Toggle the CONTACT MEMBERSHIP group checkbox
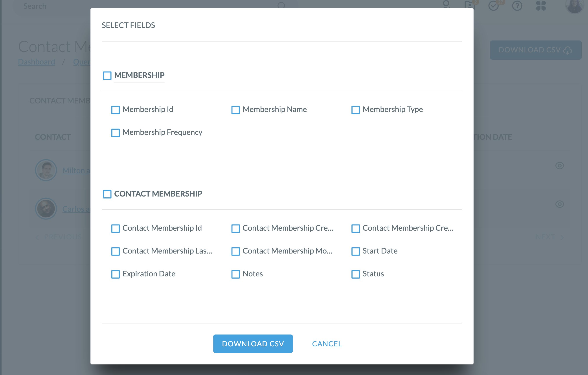This screenshot has width=588, height=375. [107, 194]
